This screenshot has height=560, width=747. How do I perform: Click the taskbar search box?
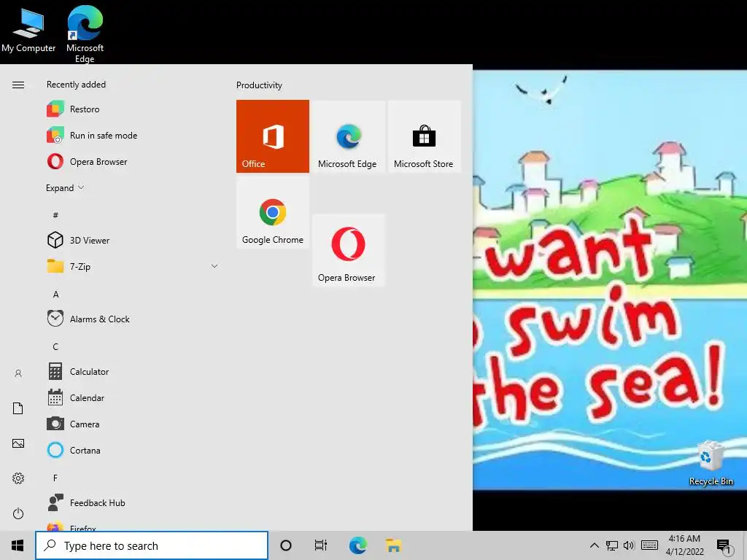[x=152, y=545]
